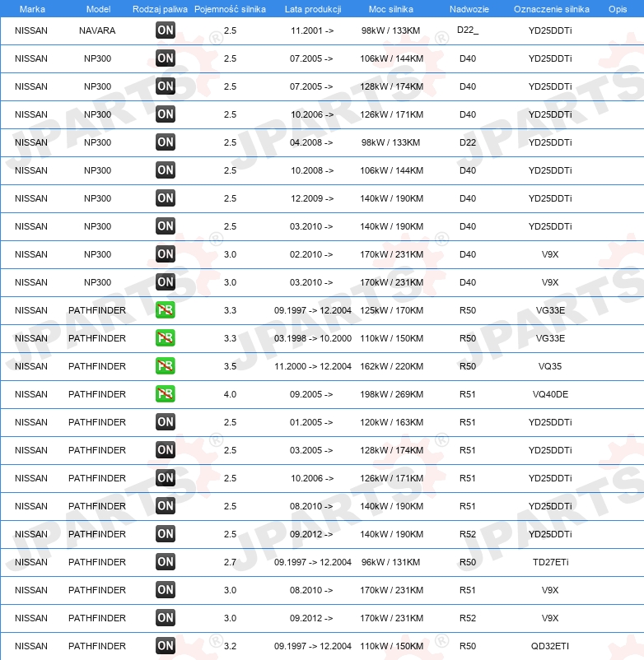Click the Moc silnika column header

[x=391, y=9]
